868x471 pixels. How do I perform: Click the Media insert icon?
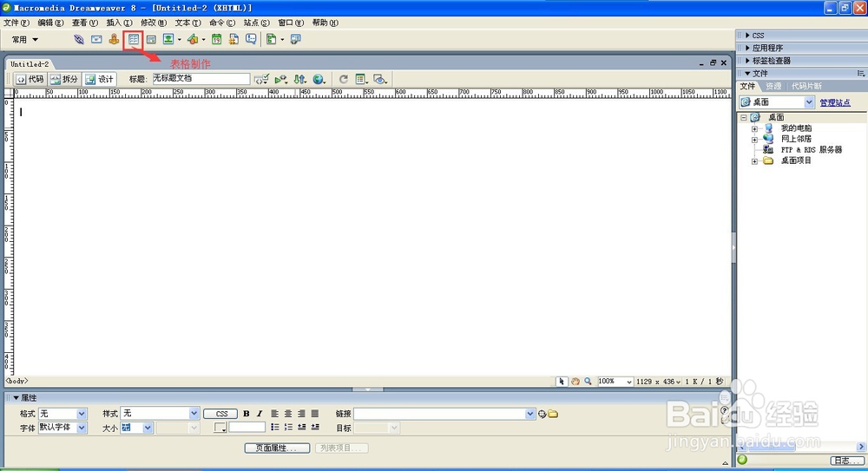(x=193, y=39)
